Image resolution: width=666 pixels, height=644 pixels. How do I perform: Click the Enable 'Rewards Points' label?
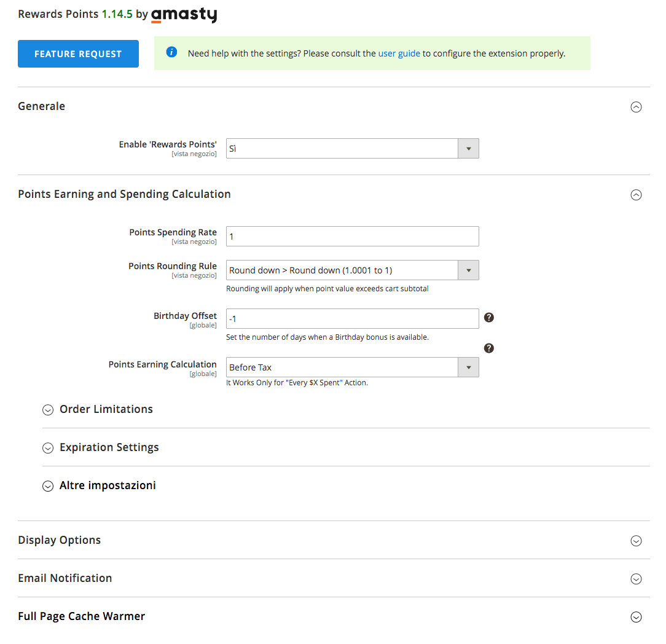pos(168,144)
